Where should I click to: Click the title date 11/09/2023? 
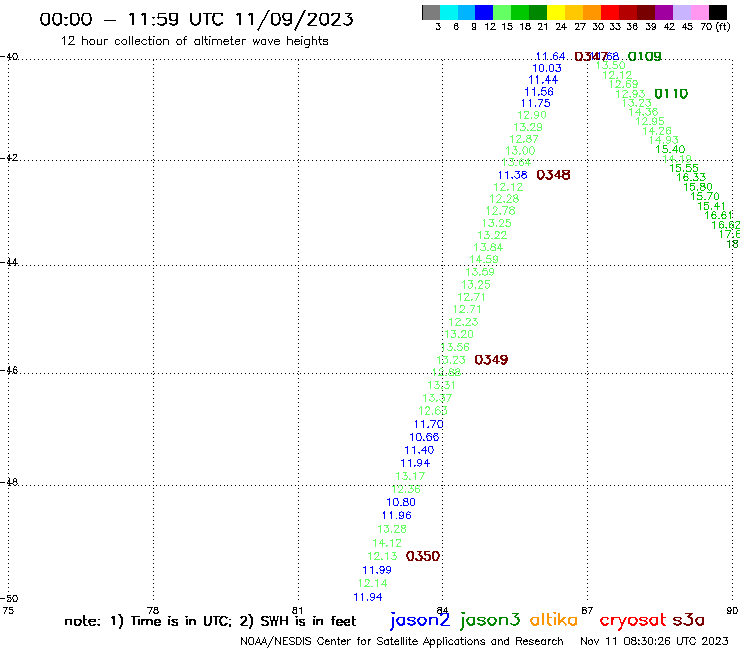coord(294,19)
